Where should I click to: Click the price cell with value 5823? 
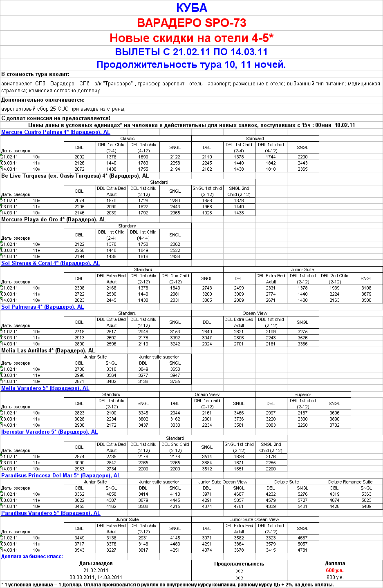coord(366,500)
